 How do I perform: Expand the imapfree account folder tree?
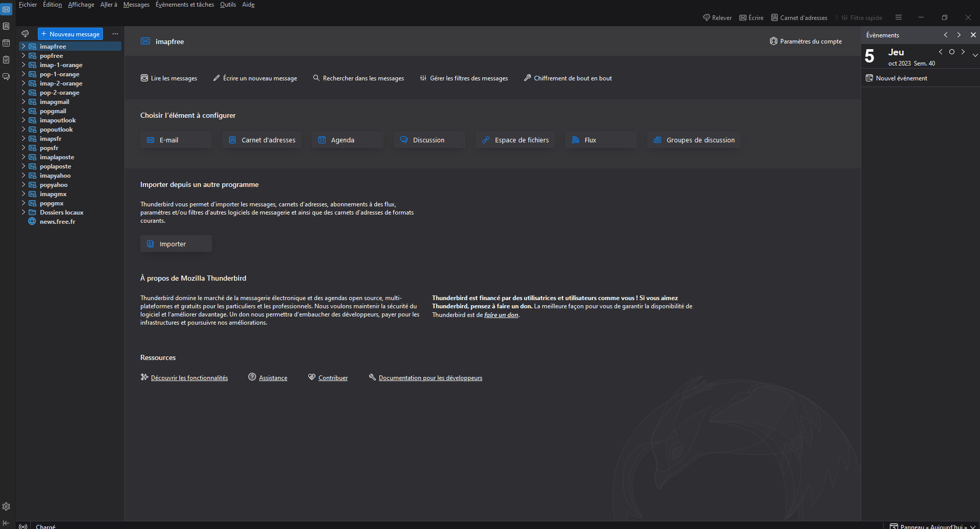point(24,47)
